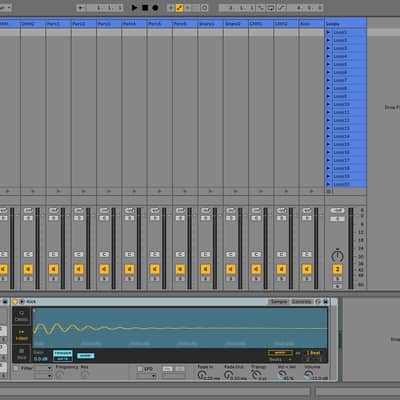Viewport: 400px width, 400px height.
Task: Enable the LFO checkbox in Simpler
Action: (x=140, y=369)
